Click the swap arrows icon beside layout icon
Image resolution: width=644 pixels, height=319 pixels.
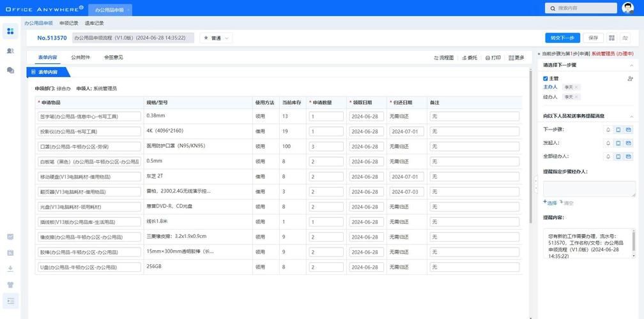[625, 38]
